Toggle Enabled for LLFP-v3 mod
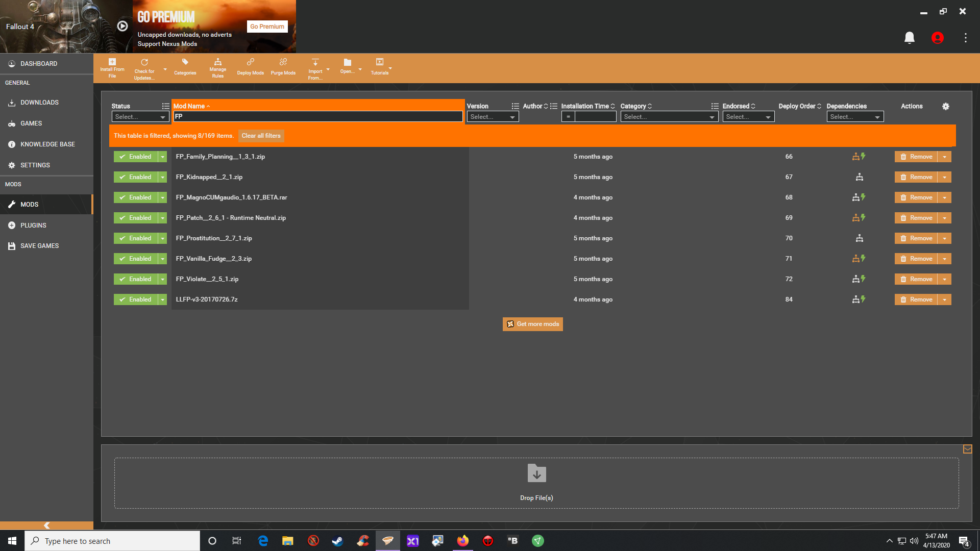Viewport: 980px width, 551px height. click(136, 299)
